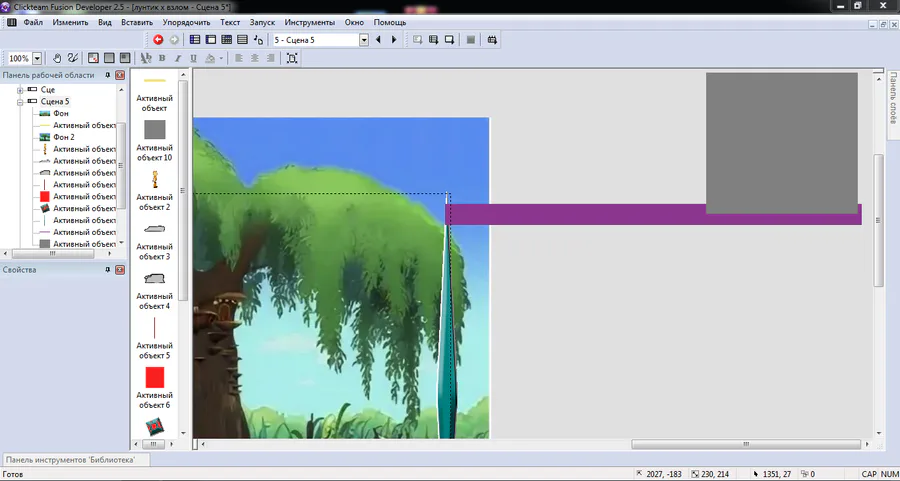Click the Center text icon
900x481 pixels.
point(255,58)
